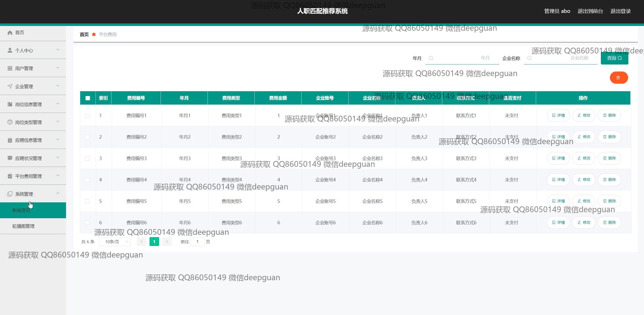
Task: Click the 企业管理 paper-plane icon
Action: click(x=10, y=86)
